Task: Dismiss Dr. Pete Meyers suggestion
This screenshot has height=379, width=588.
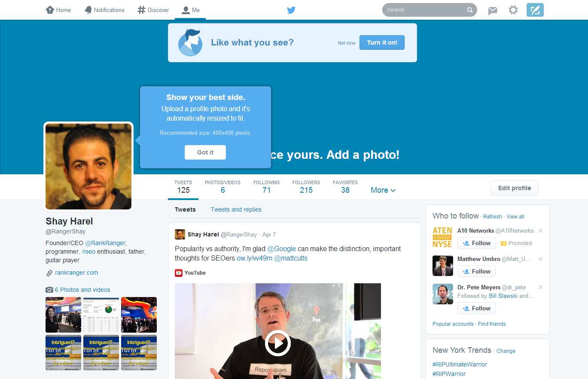Action: tap(541, 288)
